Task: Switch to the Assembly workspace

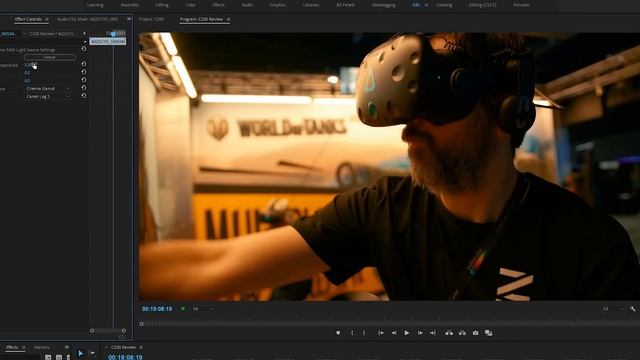Action: 130,5
